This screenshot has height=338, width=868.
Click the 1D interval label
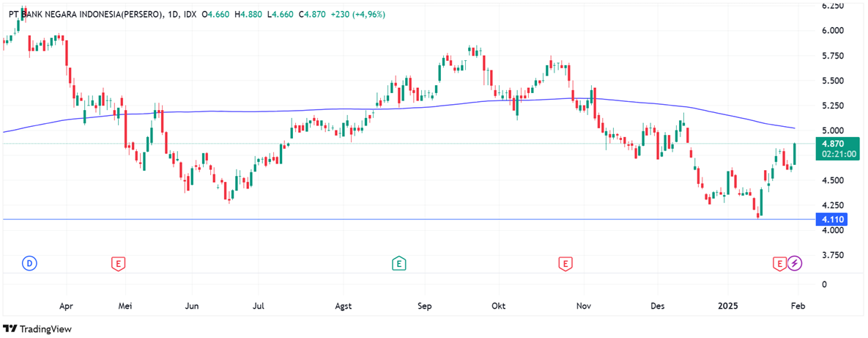(x=174, y=15)
